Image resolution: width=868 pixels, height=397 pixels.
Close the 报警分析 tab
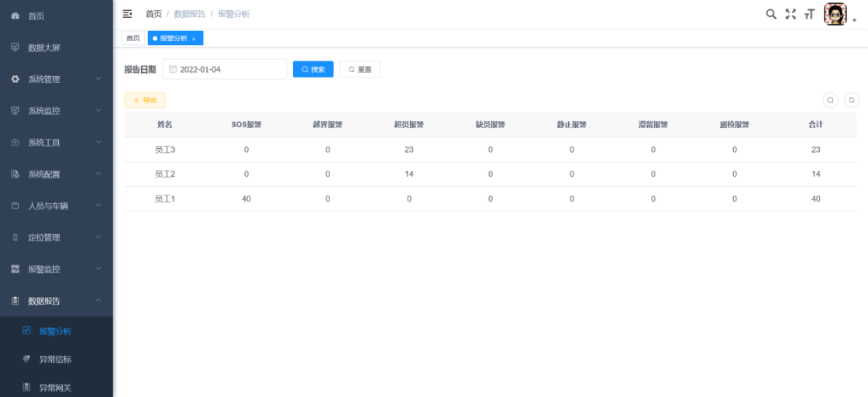tap(194, 39)
